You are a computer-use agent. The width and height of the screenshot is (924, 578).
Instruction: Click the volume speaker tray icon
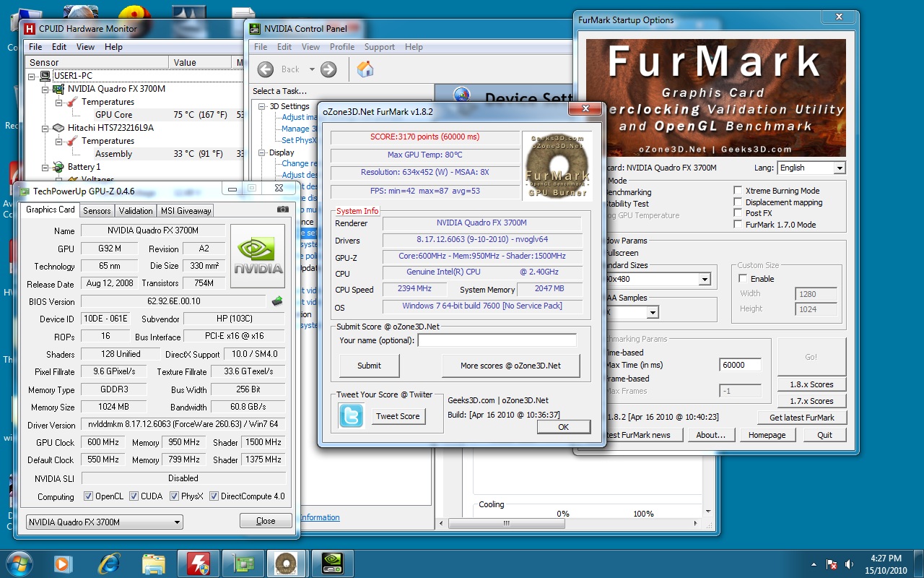coord(848,564)
